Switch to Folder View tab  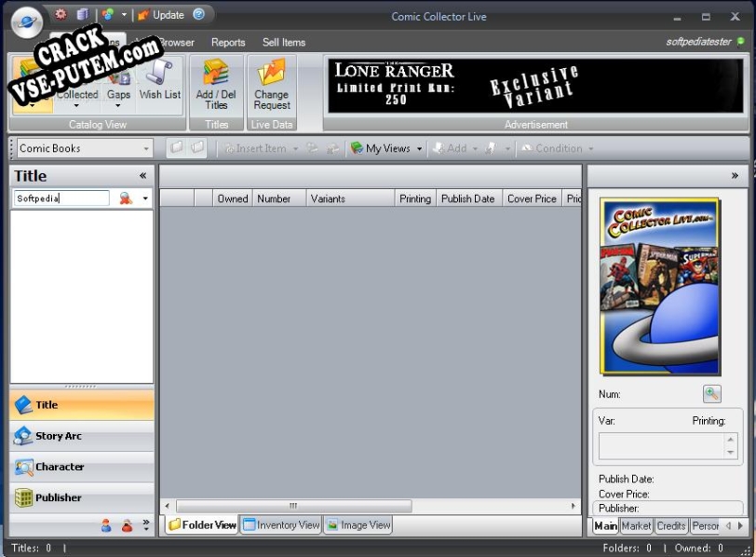click(x=202, y=524)
